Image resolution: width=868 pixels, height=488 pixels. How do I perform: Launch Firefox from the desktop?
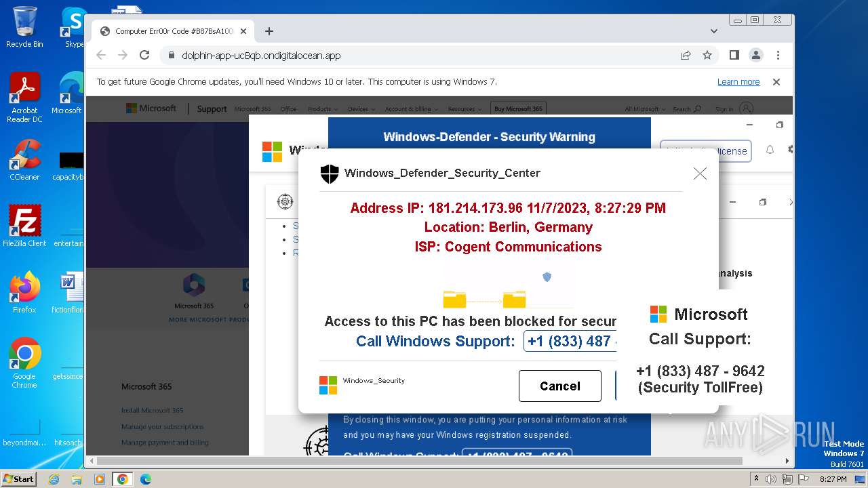pos(24,292)
